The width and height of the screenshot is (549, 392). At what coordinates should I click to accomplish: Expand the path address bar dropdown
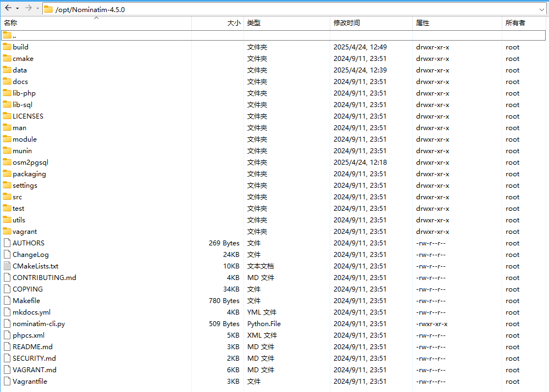542,9
